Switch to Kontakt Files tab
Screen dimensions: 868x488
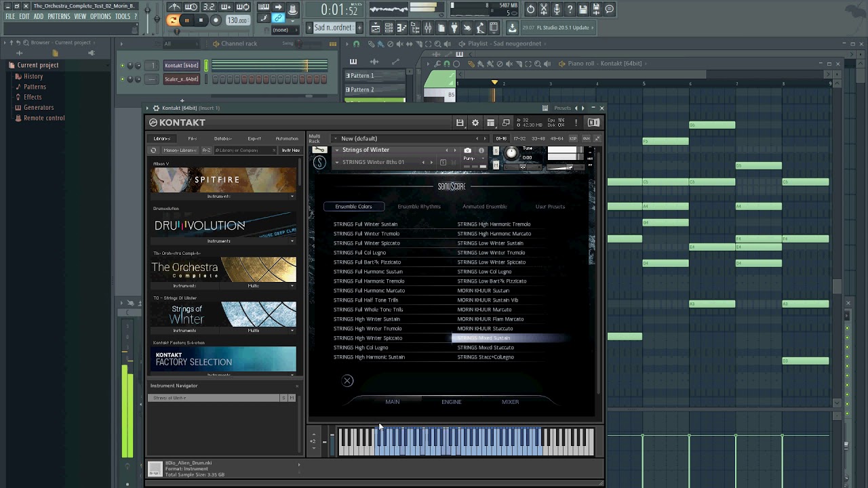[193, 138]
